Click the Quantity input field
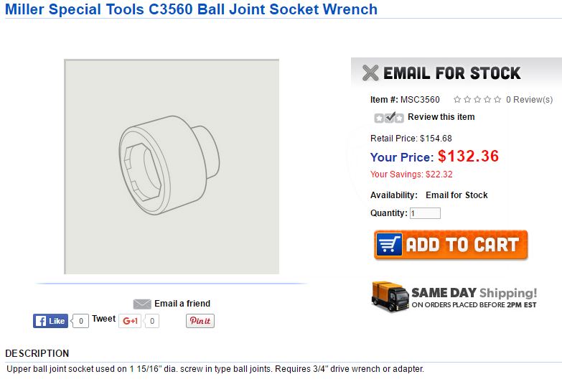 click(425, 213)
